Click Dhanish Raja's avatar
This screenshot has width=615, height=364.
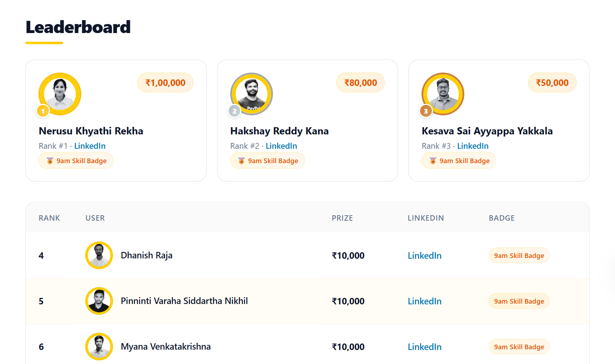(x=99, y=255)
